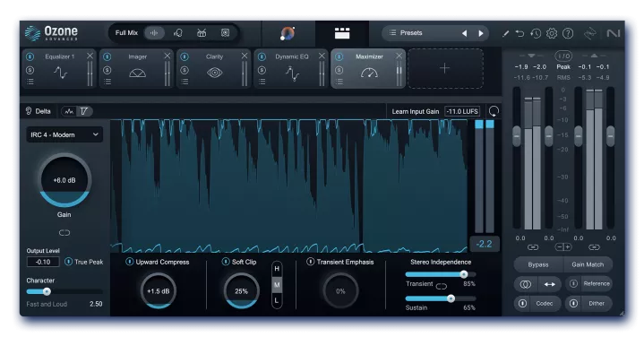This screenshot has width=644, height=337.
Task: Enable the True Peak toggle
Action: point(69,262)
